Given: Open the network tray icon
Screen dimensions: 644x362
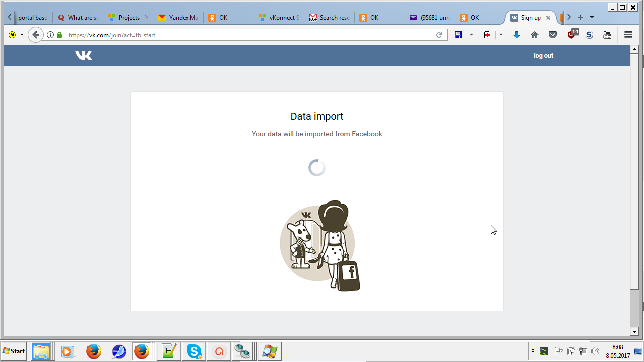Looking at the screenshot, I should coord(583,351).
